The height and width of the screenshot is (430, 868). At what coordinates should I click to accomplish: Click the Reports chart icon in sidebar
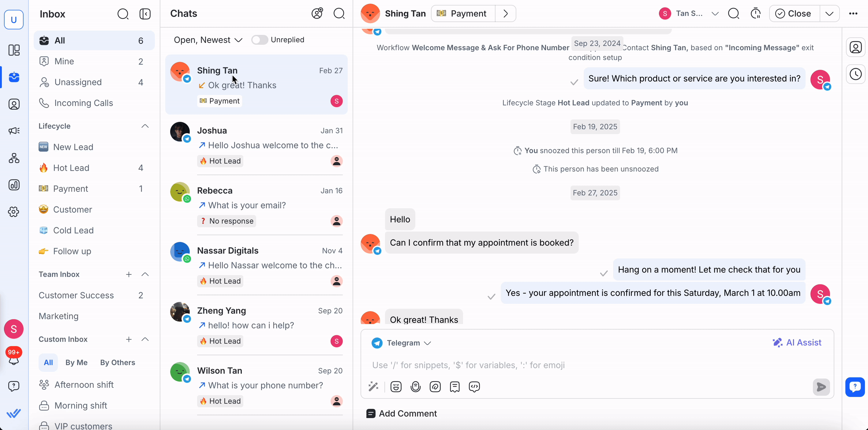pos(14,185)
